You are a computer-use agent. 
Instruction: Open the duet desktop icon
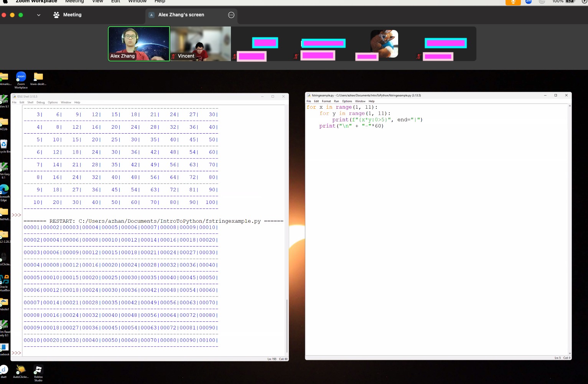pyautogui.click(x=4, y=371)
